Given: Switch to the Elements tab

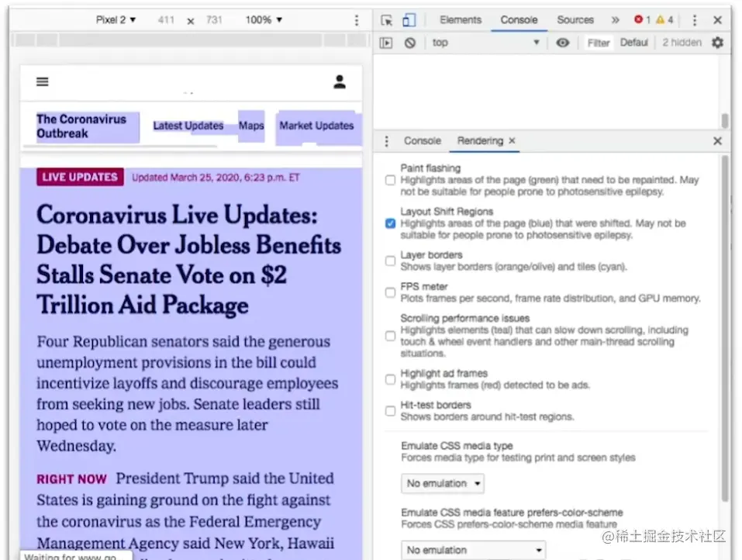Looking at the screenshot, I should coord(461,20).
